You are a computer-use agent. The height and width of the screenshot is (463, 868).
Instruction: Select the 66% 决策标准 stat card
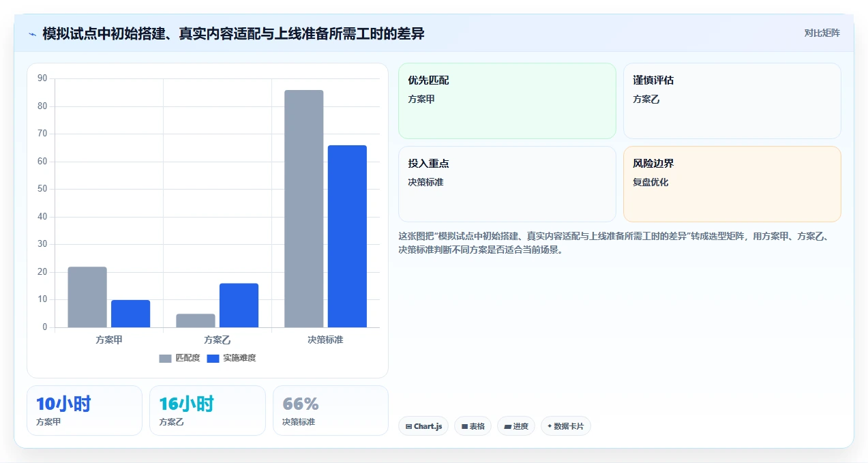(x=330, y=410)
